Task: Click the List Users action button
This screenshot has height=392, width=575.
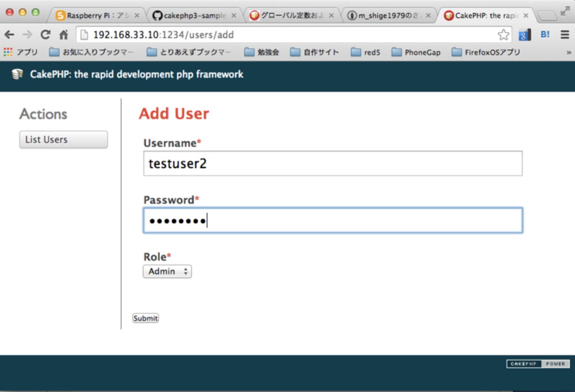Action: [x=63, y=139]
